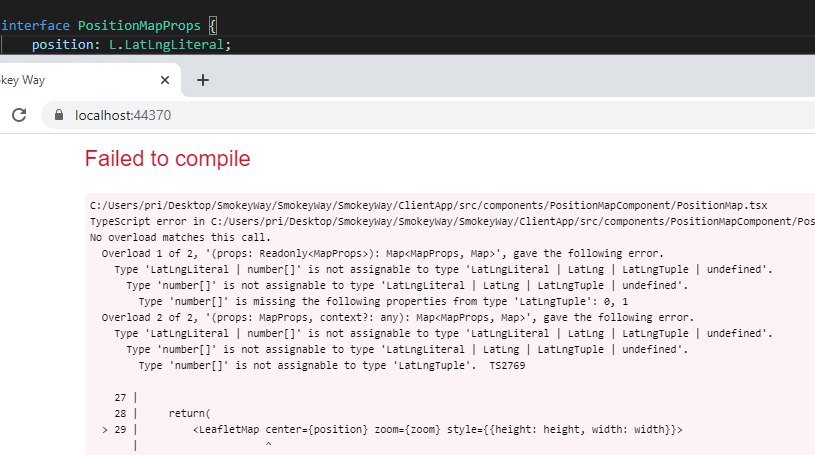Open a new tab with plus button
815x455 pixels.
203,80
